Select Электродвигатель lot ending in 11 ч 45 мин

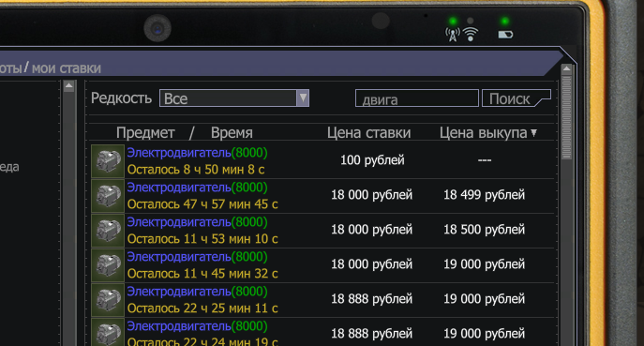point(322,265)
